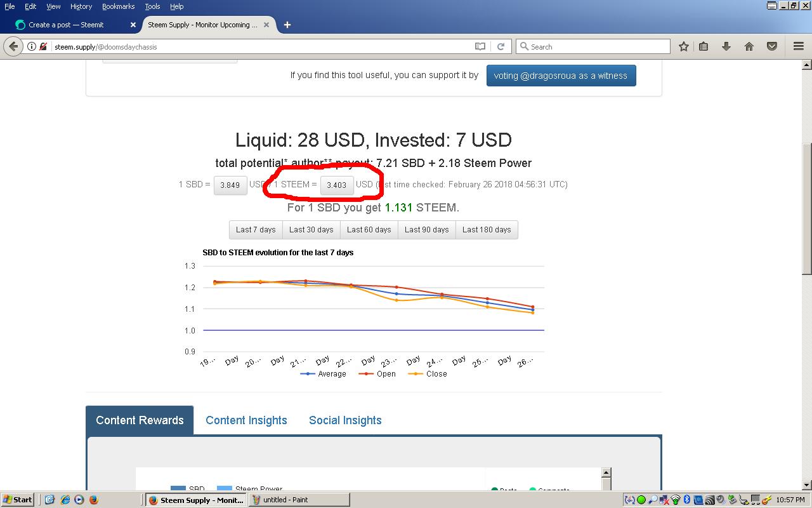Open the File menu

(10, 6)
